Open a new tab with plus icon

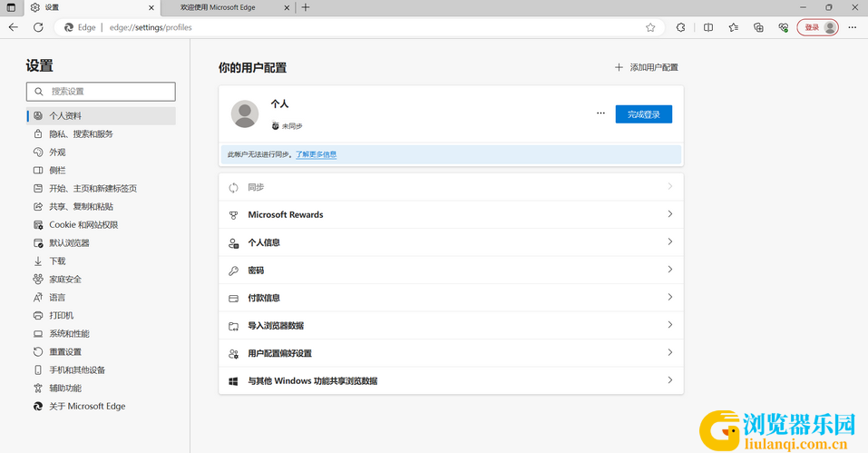pos(306,7)
